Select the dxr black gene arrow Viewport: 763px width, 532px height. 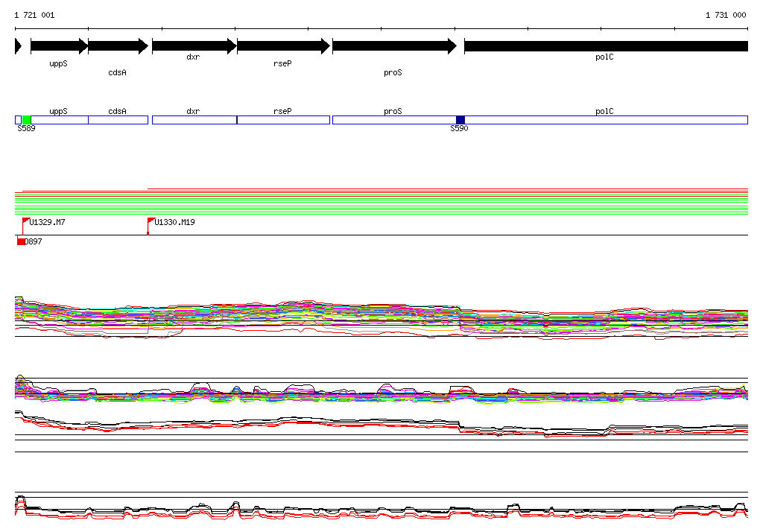tap(194, 46)
